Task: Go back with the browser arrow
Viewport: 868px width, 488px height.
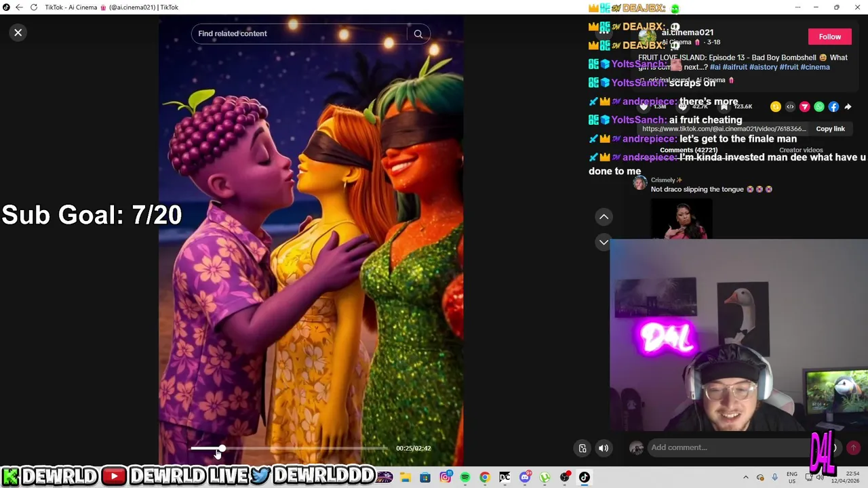Action: [x=19, y=7]
